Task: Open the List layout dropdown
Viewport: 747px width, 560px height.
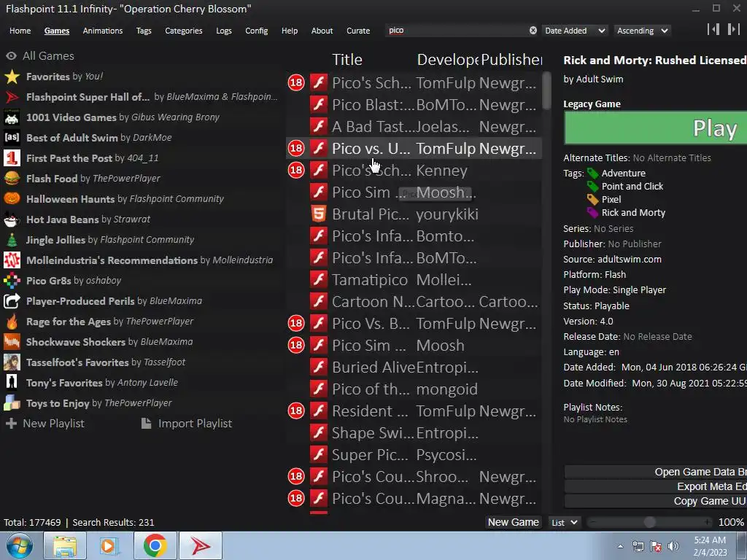Action: tap(565, 522)
